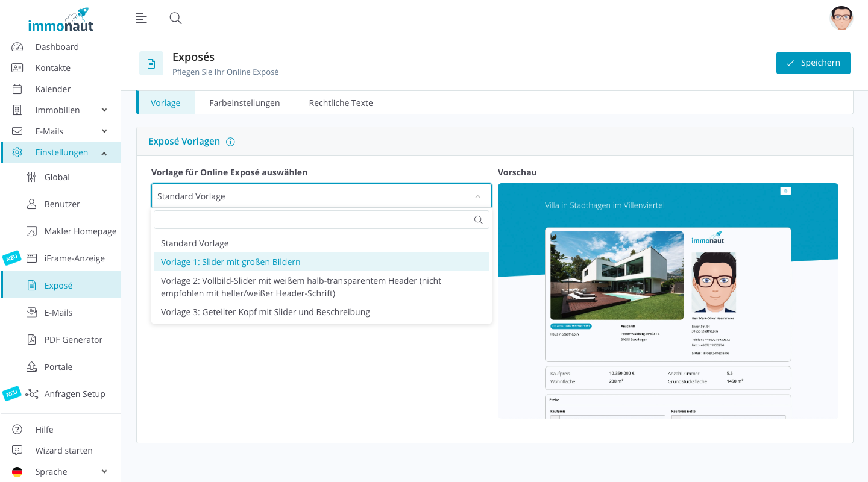868x482 pixels.
Task: Expand the Immobilien sidebar submenu
Action: 104,110
